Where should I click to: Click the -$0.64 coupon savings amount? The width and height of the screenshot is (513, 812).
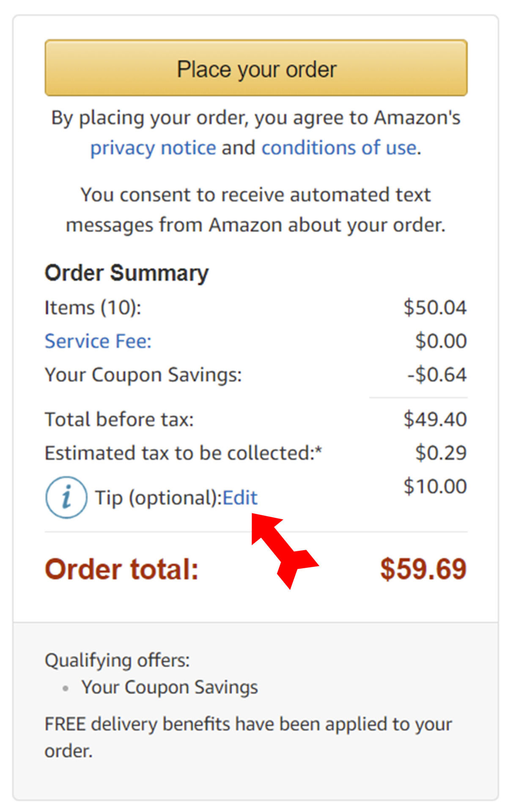[437, 375]
